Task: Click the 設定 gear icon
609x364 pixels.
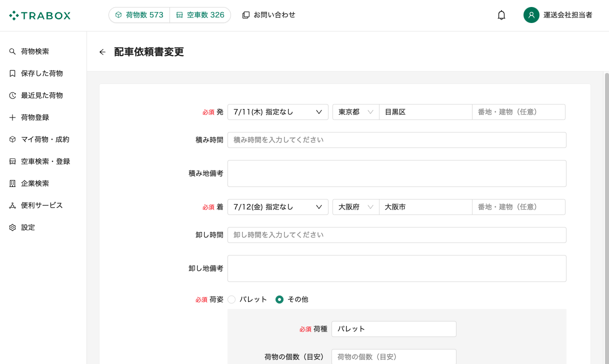Action: [x=12, y=227]
